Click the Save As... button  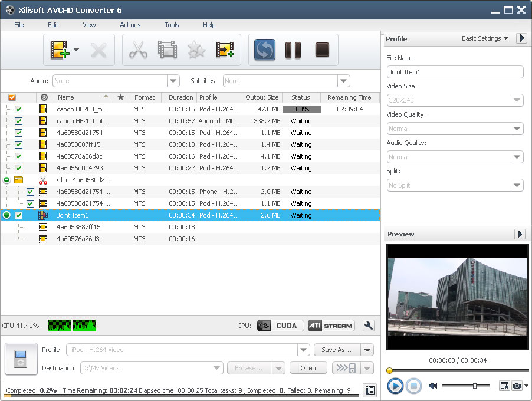(x=336, y=350)
